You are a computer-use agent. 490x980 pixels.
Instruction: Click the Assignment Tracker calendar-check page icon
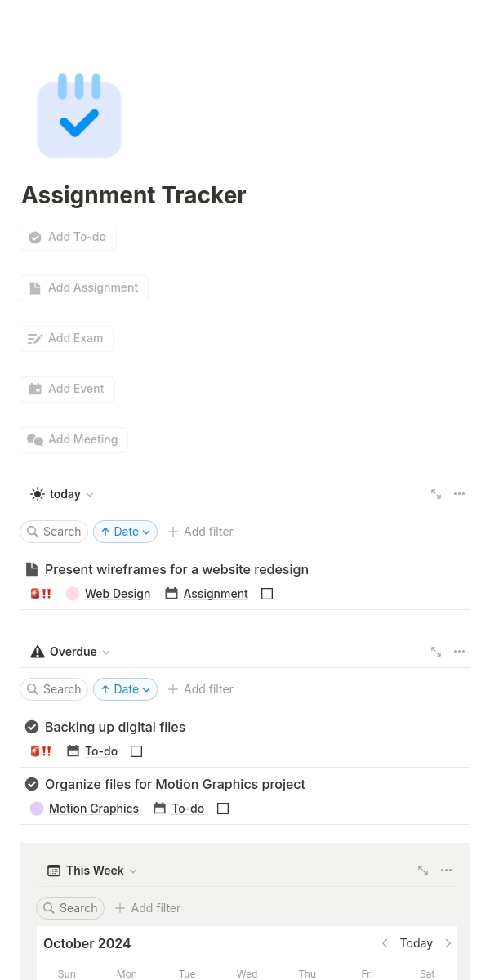pyautogui.click(x=79, y=116)
